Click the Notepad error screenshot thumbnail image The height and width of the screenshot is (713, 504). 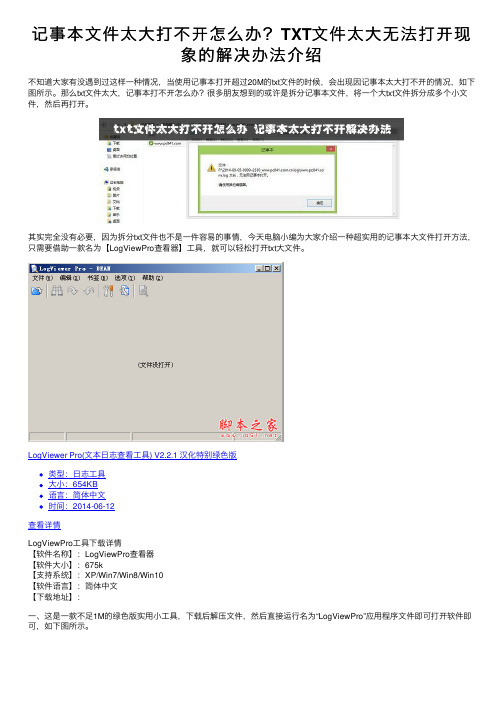coord(252,171)
